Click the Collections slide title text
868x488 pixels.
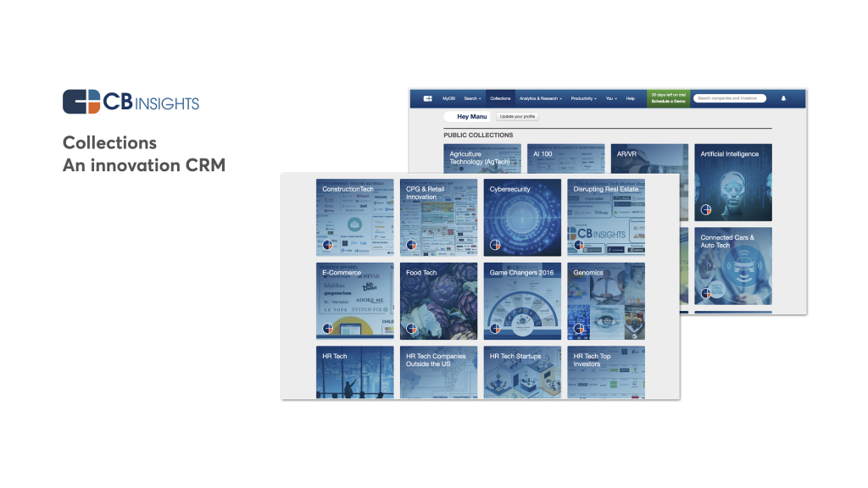click(109, 142)
